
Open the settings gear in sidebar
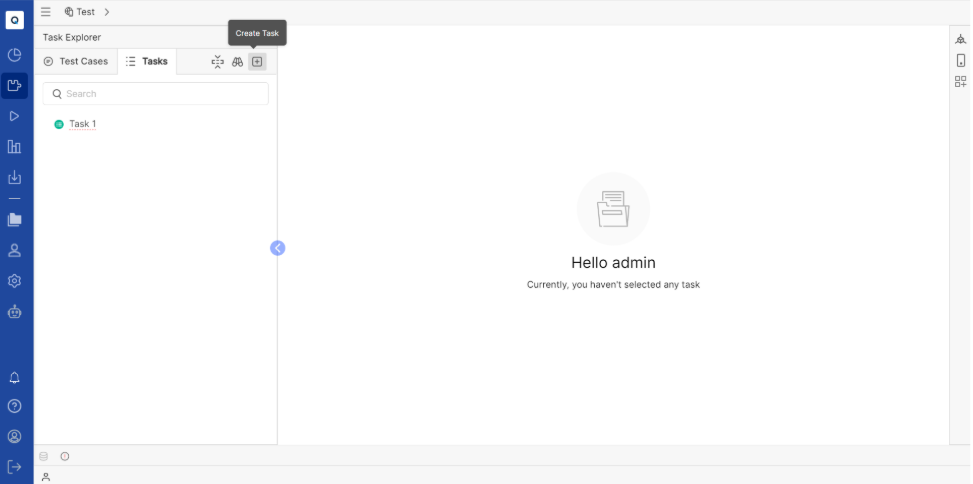tap(15, 281)
